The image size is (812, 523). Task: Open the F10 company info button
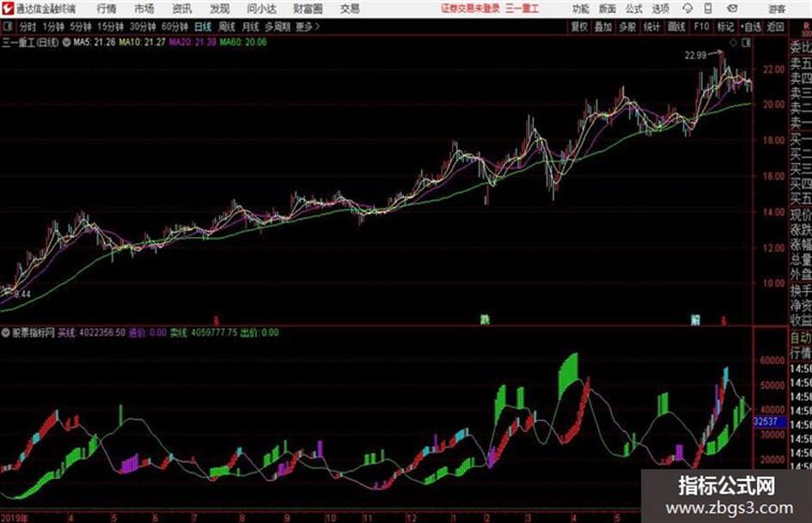pos(701,27)
